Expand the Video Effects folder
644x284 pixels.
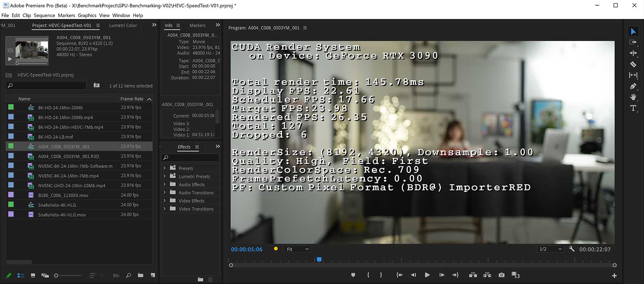164,200
